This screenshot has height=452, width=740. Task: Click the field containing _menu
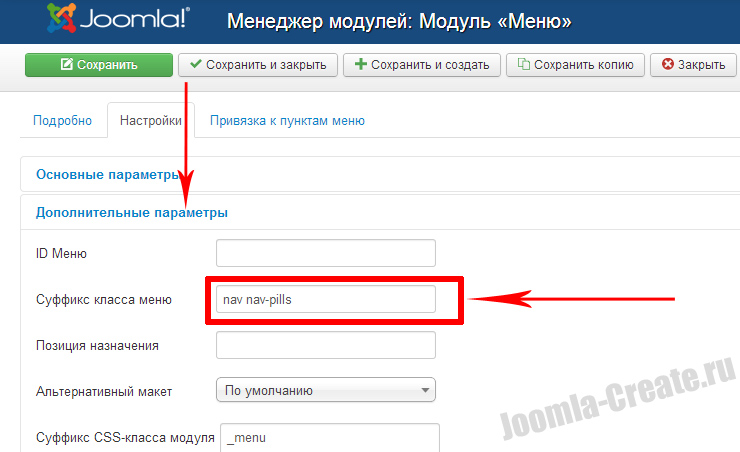tap(330, 438)
